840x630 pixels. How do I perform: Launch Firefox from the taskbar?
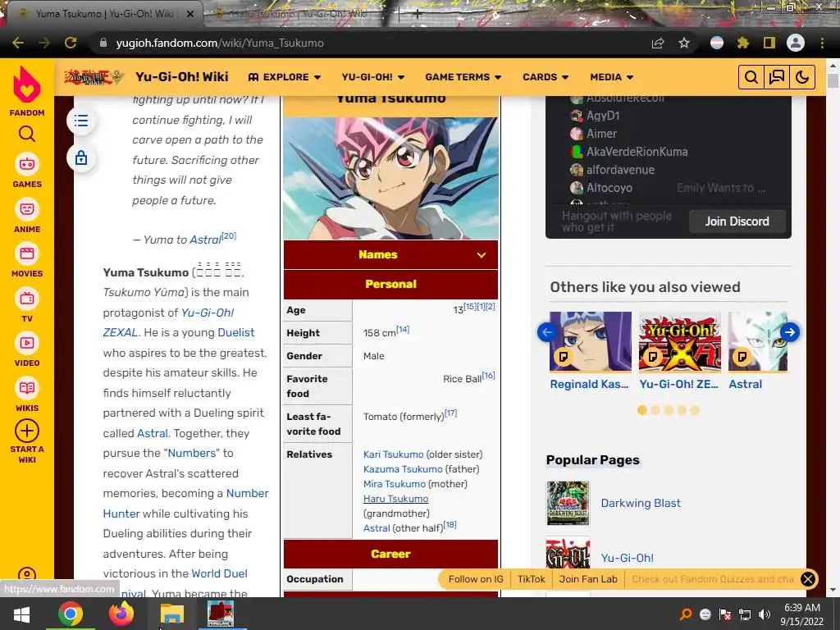[x=121, y=614]
